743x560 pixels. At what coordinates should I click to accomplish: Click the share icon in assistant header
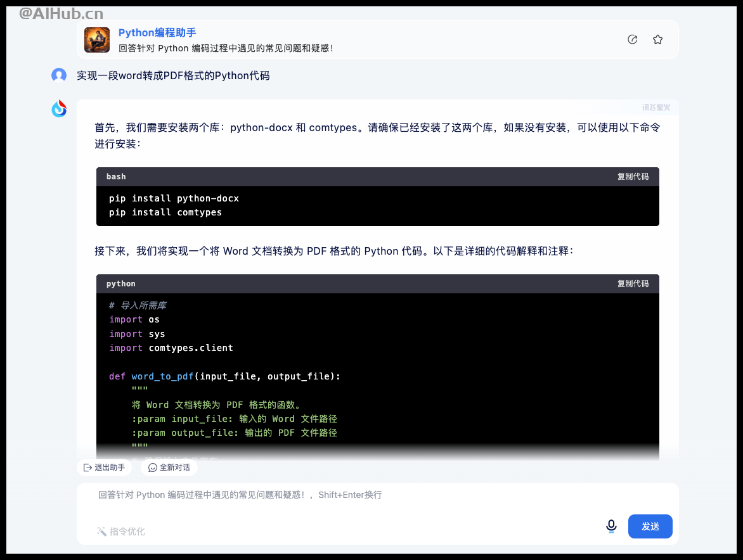632,39
